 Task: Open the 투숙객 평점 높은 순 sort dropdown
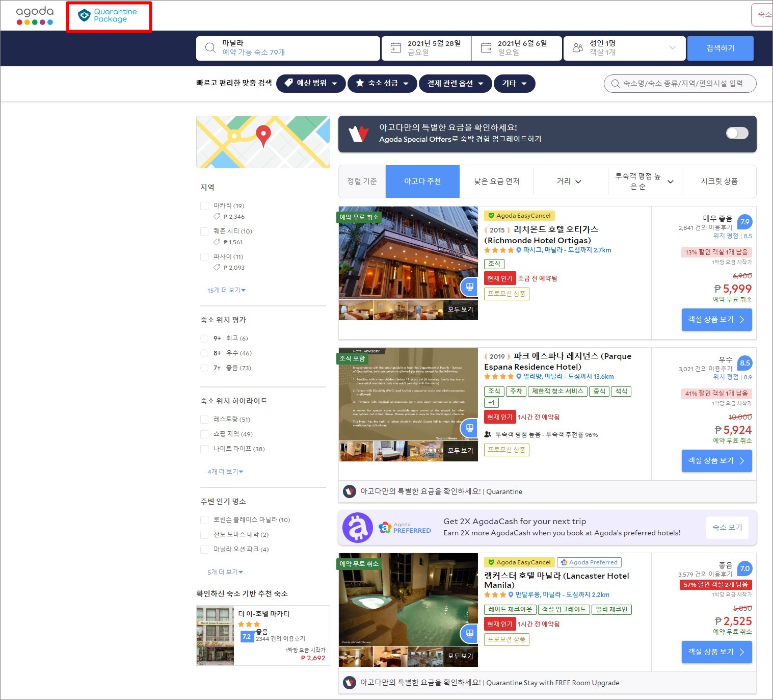tap(645, 182)
